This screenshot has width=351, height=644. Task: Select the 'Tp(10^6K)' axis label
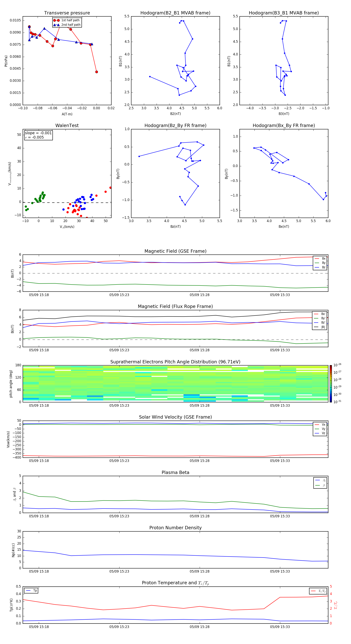click(x=12, y=605)
